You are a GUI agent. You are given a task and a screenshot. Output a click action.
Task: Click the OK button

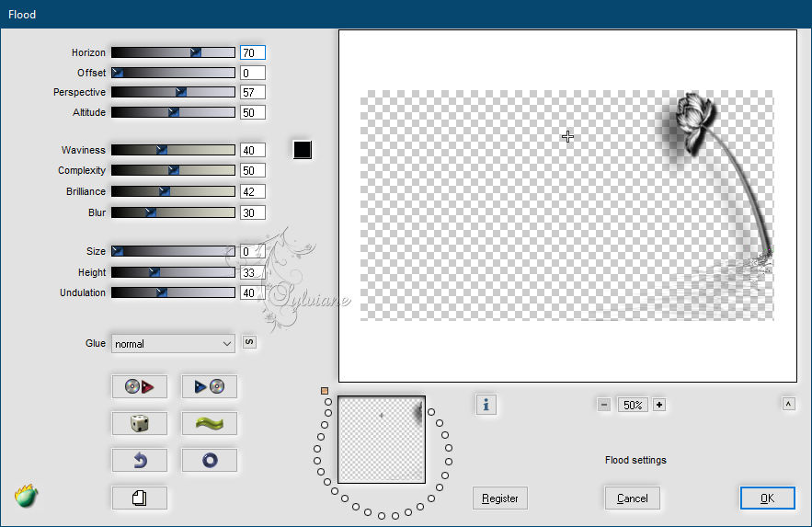(768, 498)
